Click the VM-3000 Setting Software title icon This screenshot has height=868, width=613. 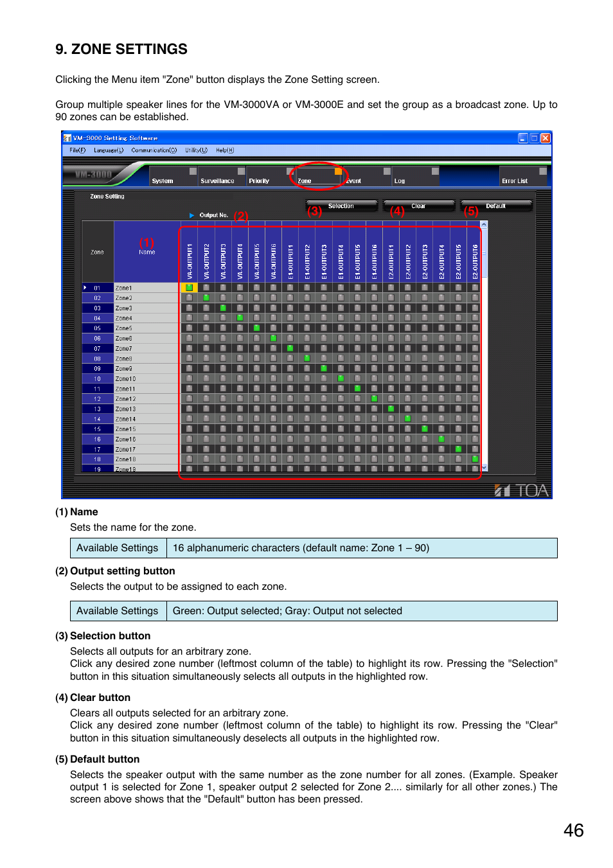coord(67,138)
